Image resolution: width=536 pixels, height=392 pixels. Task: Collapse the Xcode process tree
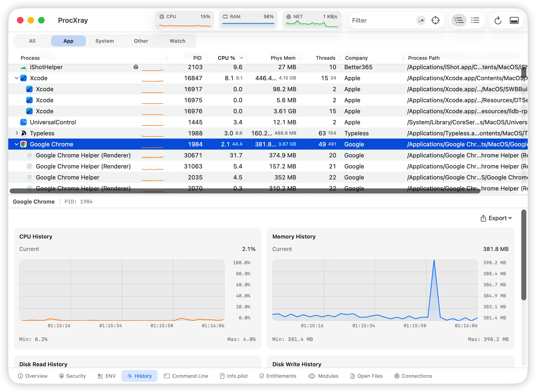pos(16,78)
